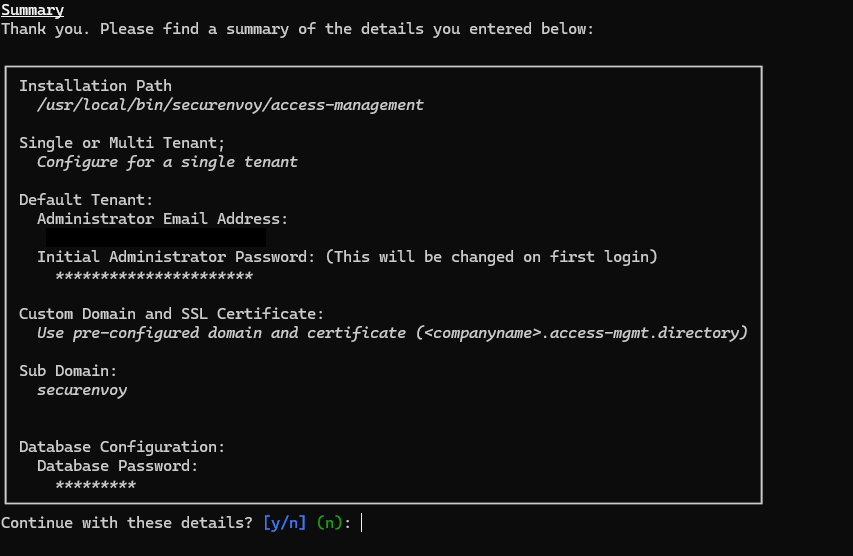Click the Installation Path label
Screen dimensions: 853x556
95,86
